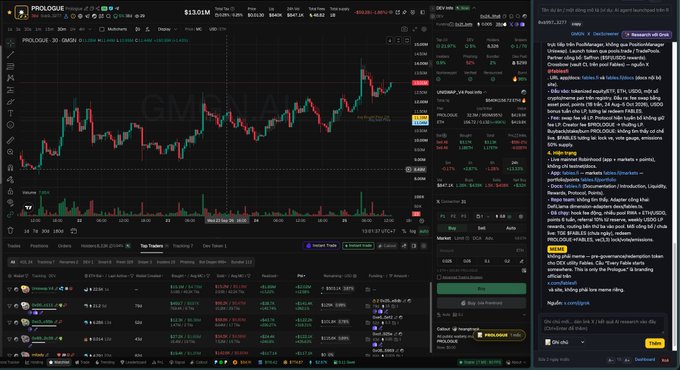The height and width of the screenshot is (370, 680).
Task: Expand more timeframes chevron after 4H
Action: 90,29
